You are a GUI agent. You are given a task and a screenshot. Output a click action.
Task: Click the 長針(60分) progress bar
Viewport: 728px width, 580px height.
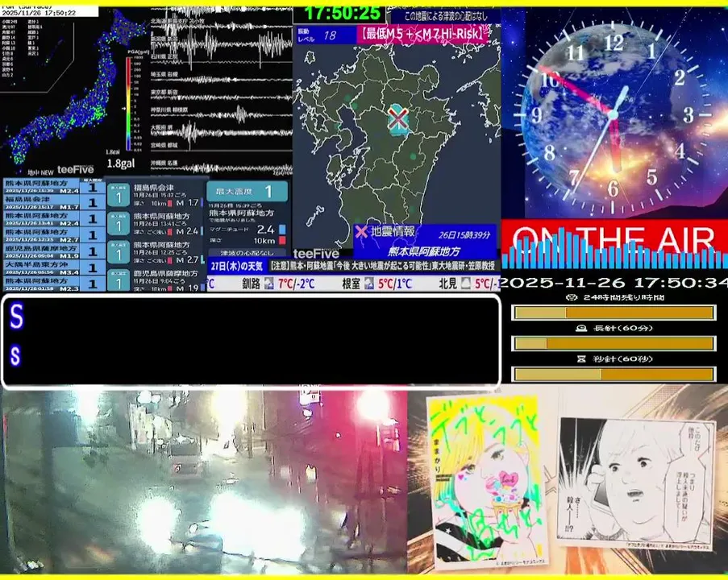(x=614, y=343)
